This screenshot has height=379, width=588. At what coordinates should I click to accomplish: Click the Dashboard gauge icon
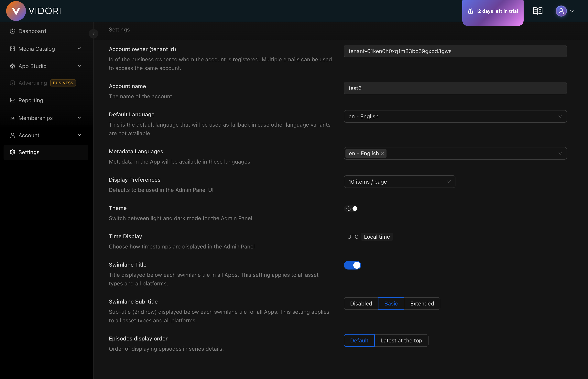pos(13,31)
